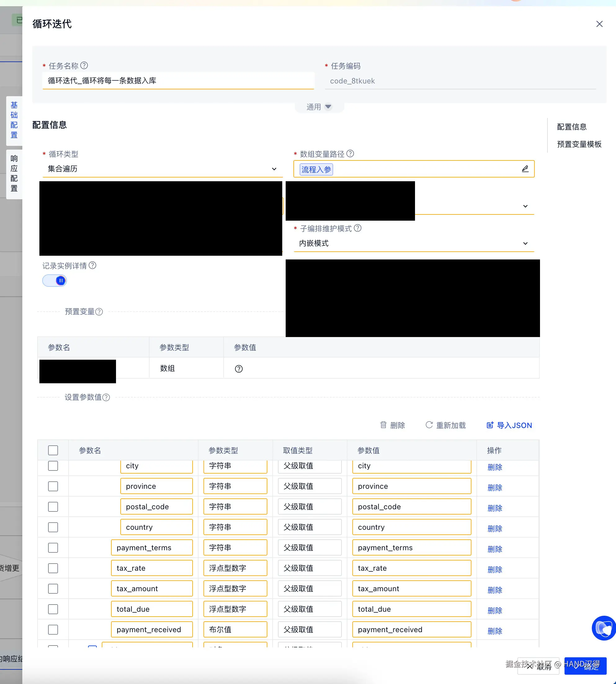616x684 pixels.
Task: Click the help icon next to 记录实例详情
Action: tap(92, 265)
